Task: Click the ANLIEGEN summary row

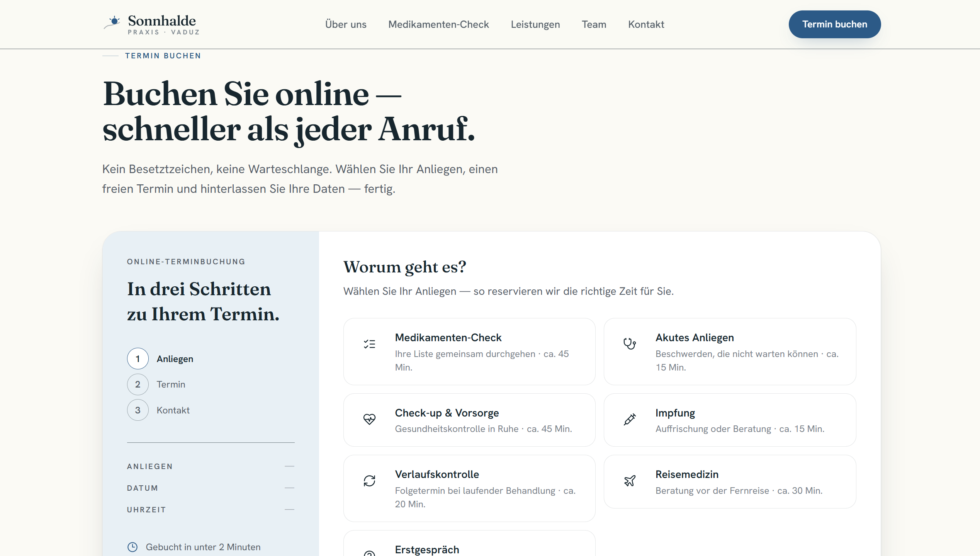Action: point(211,466)
